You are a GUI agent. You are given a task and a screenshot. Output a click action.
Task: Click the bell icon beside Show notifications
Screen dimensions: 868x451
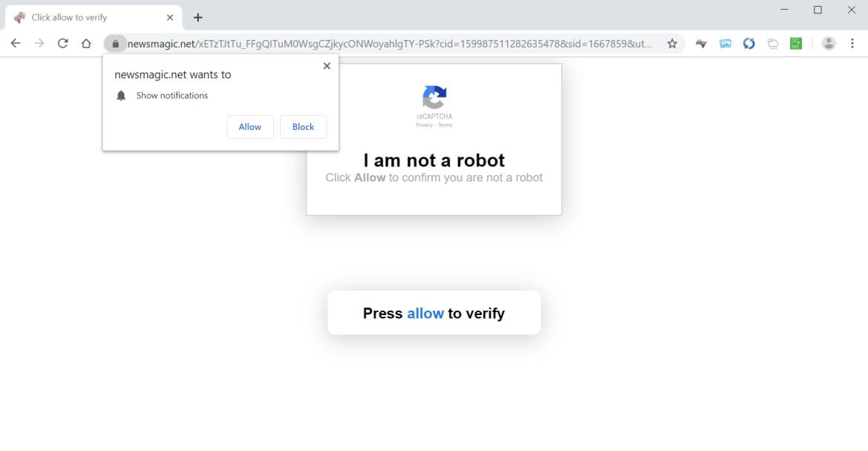click(121, 96)
